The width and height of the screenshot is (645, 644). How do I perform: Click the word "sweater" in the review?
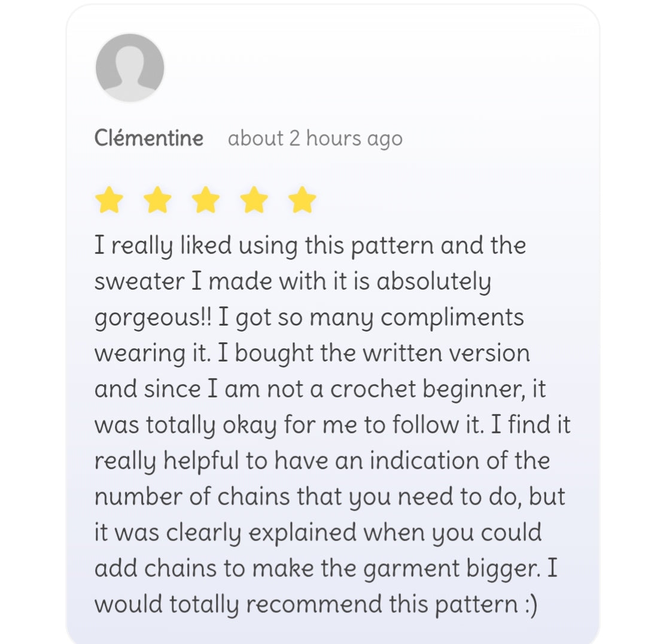coord(139,282)
